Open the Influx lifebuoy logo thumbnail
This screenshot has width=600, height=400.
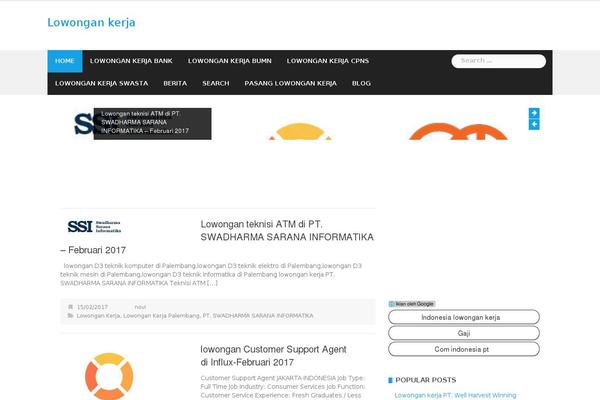[109, 376]
